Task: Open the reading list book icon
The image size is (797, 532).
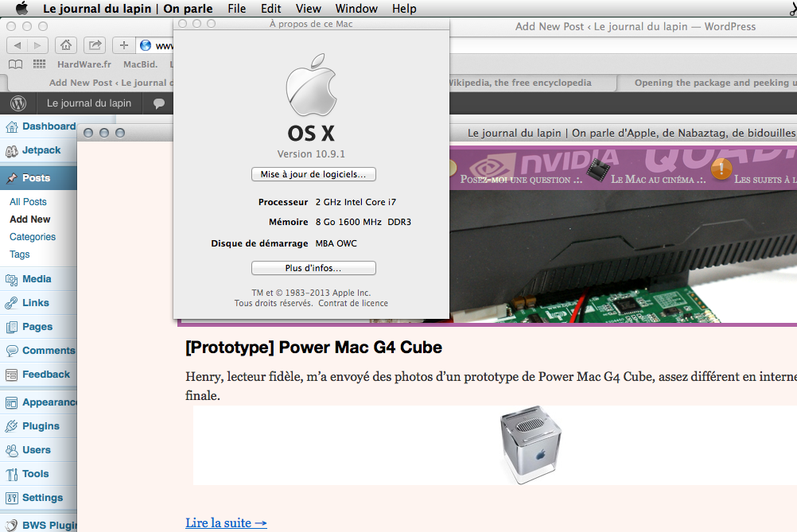Action: tap(16, 64)
